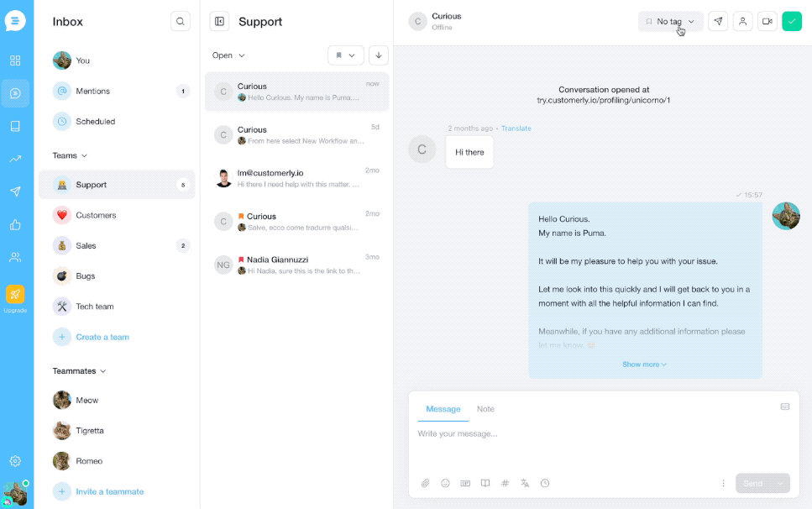Open the bookmark tag filter dropdown

(345, 55)
